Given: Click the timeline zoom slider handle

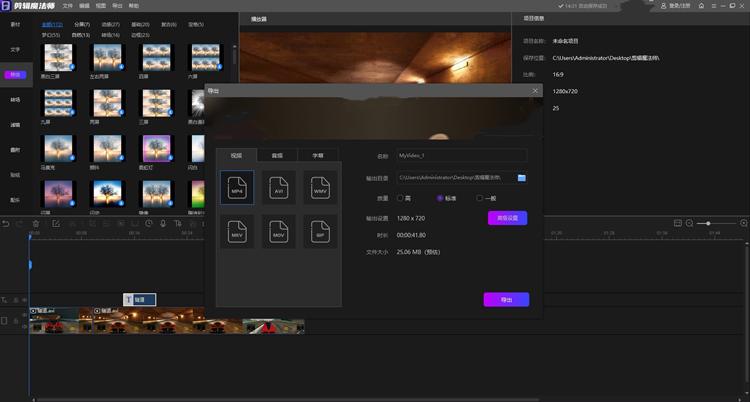Looking at the screenshot, I should (708, 223).
